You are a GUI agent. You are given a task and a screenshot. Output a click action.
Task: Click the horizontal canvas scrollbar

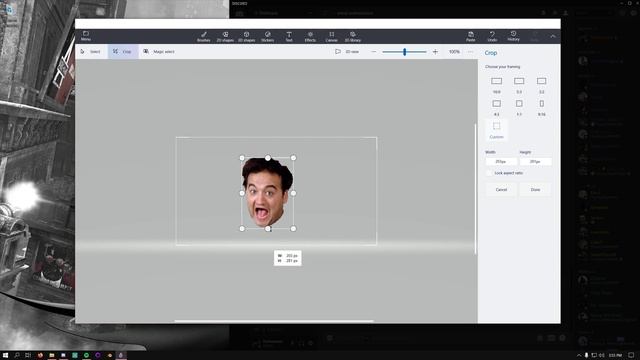coord(274,321)
